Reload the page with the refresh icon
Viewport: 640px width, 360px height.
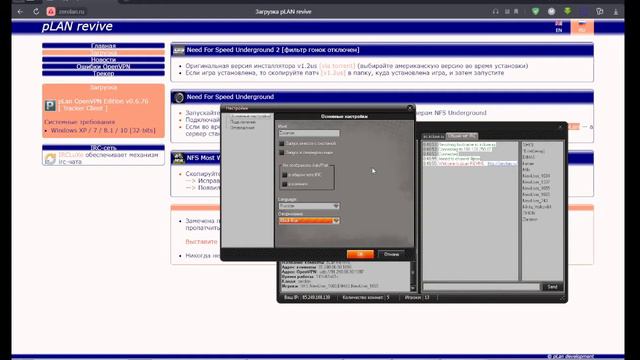click(36, 12)
